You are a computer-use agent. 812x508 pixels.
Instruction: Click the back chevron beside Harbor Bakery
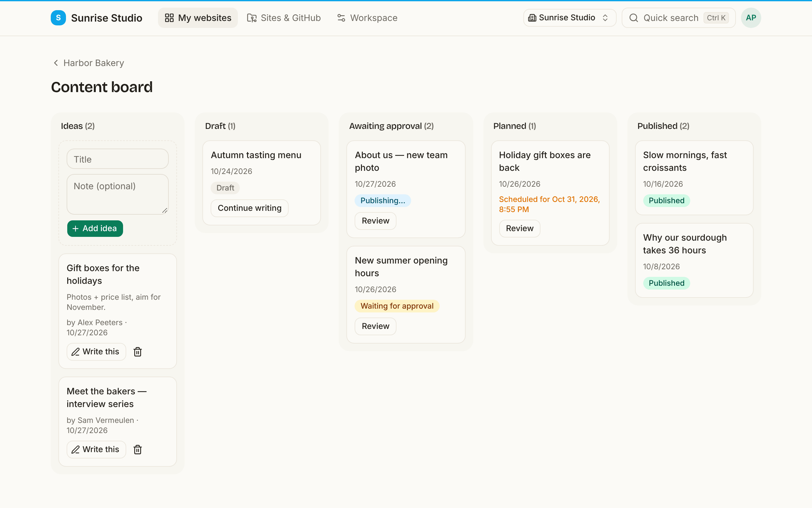[56, 63]
